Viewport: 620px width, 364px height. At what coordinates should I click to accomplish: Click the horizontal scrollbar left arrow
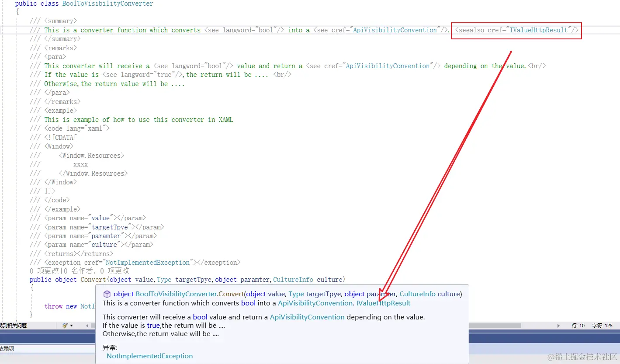point(87,326)
